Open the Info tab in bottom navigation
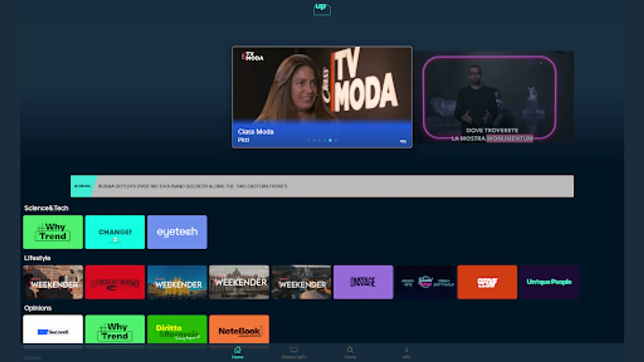 407,352
